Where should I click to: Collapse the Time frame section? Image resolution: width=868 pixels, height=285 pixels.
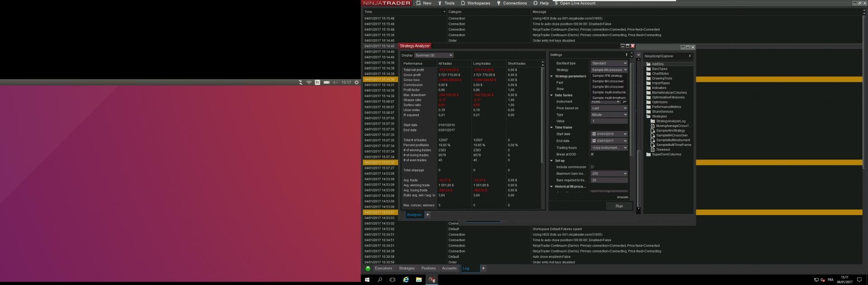click(552, 127)
